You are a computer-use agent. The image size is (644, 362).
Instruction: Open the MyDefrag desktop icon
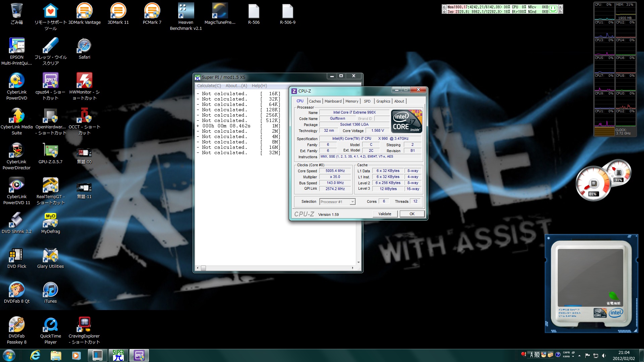point(51,221)
